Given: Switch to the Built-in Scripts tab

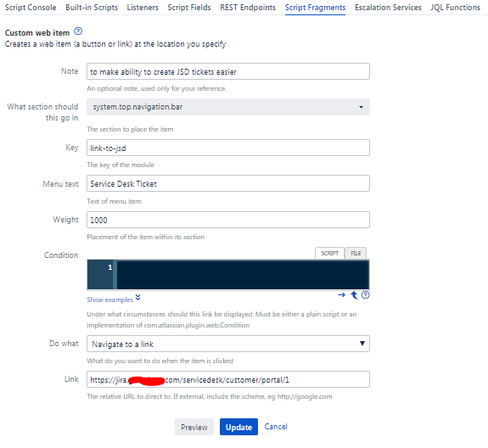Looking at the screenshot, I should [x=92, y=8].
